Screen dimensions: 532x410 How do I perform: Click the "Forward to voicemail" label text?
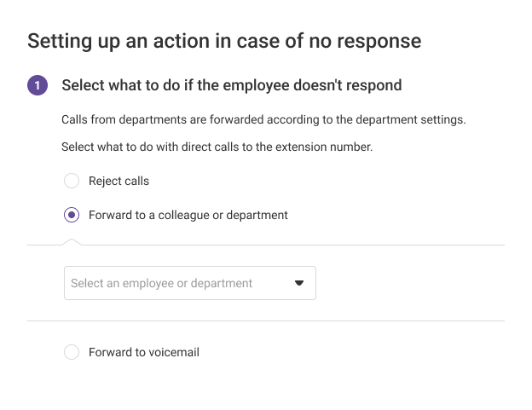point(143,352)
